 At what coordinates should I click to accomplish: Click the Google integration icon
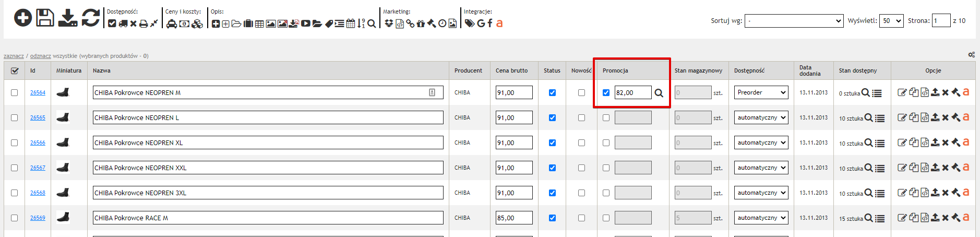(481, 23)
